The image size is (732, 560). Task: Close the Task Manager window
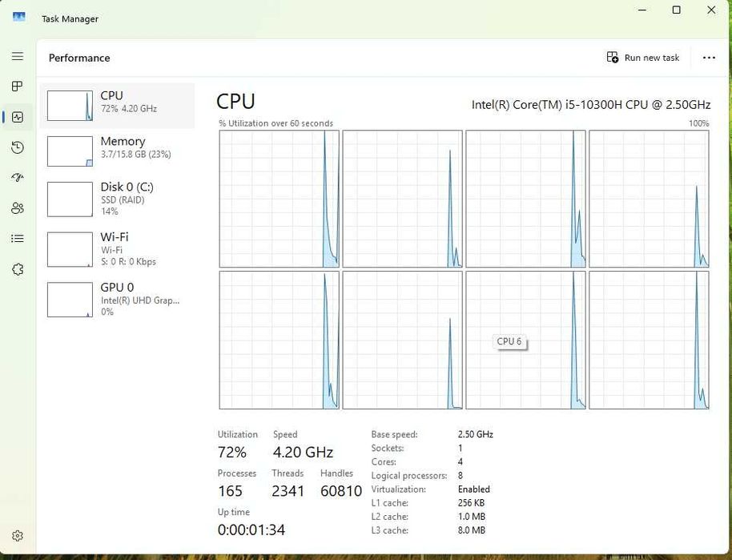(711, 10)
